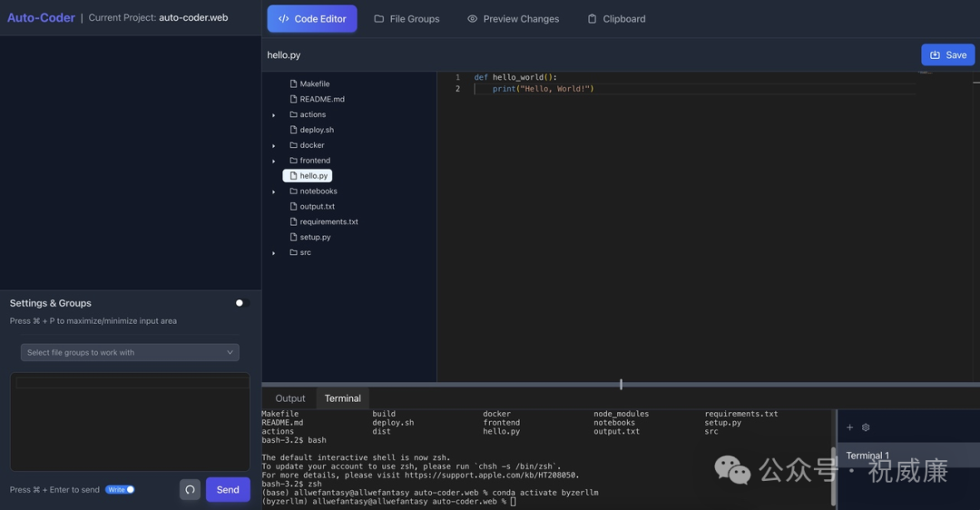980x510 pixels.
Task: Open the file groups dropdown
Action: coord(130,352)
